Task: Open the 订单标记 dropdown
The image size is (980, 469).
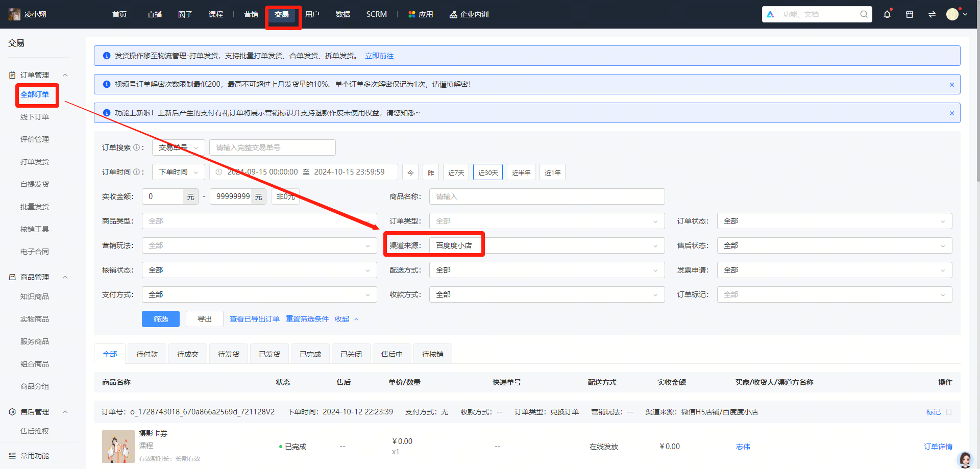Action: (835, 294)
